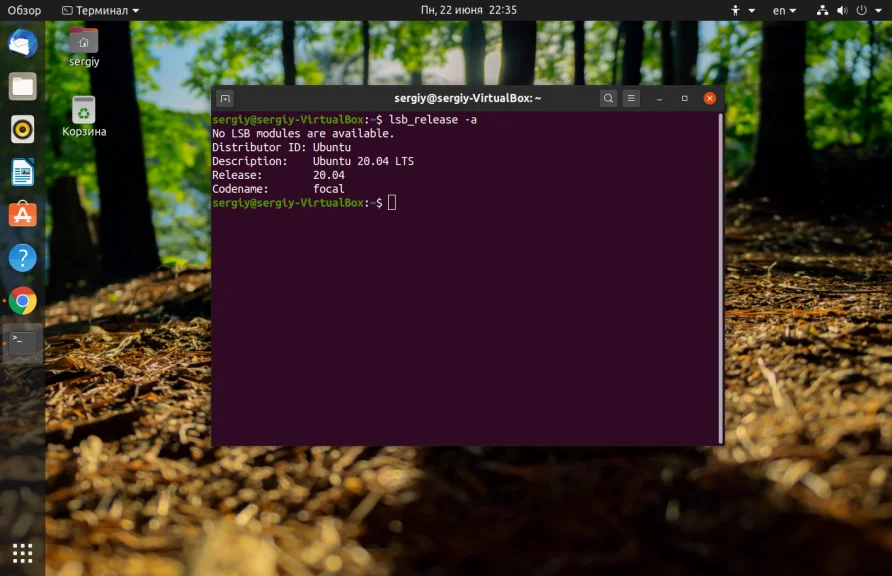Select the Terminal icon in dock
The image size is (892, 576).
[23, 343]
